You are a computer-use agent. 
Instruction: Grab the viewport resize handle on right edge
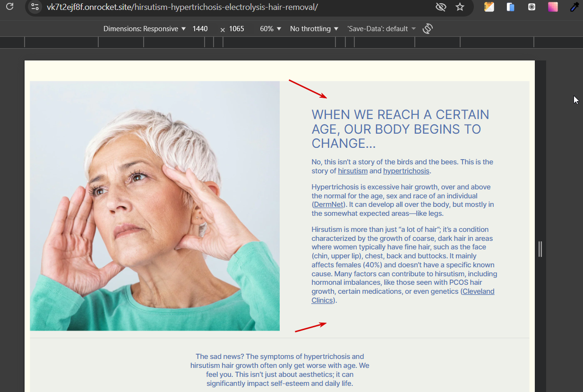coord(540,249)
